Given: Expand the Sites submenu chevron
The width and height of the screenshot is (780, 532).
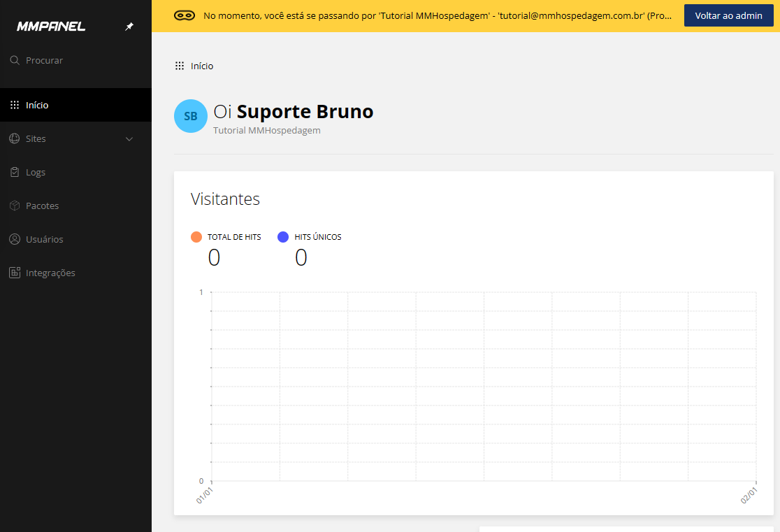Looking at the screenshot, I should tap(129, 139).
